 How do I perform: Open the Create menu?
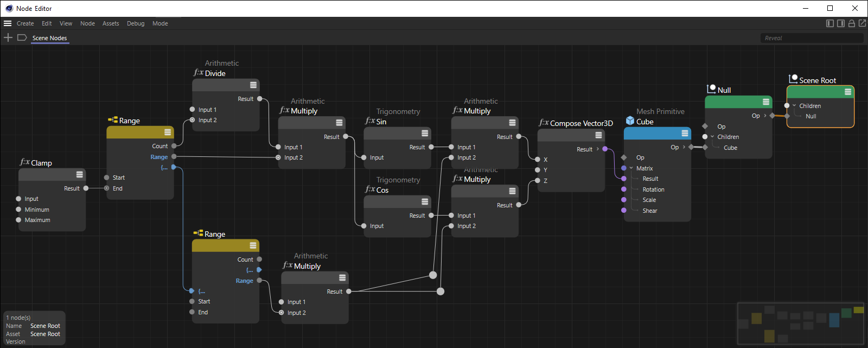[x=25, y=23]
